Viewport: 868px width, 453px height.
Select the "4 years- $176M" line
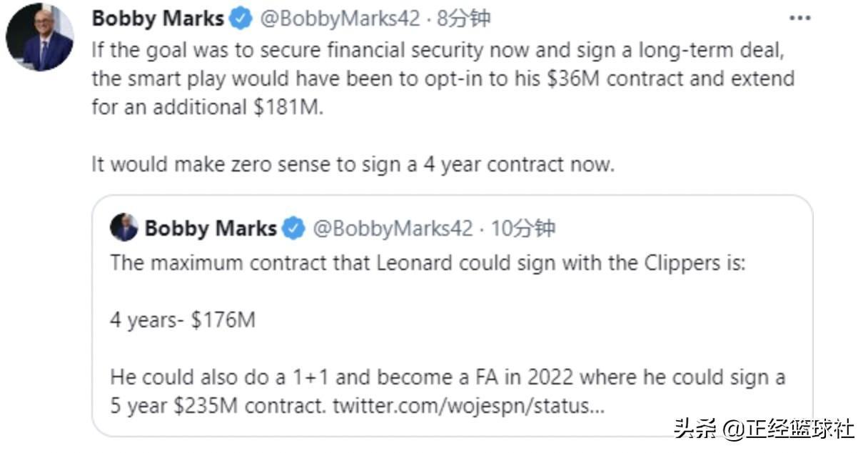(x=182, y=320)
